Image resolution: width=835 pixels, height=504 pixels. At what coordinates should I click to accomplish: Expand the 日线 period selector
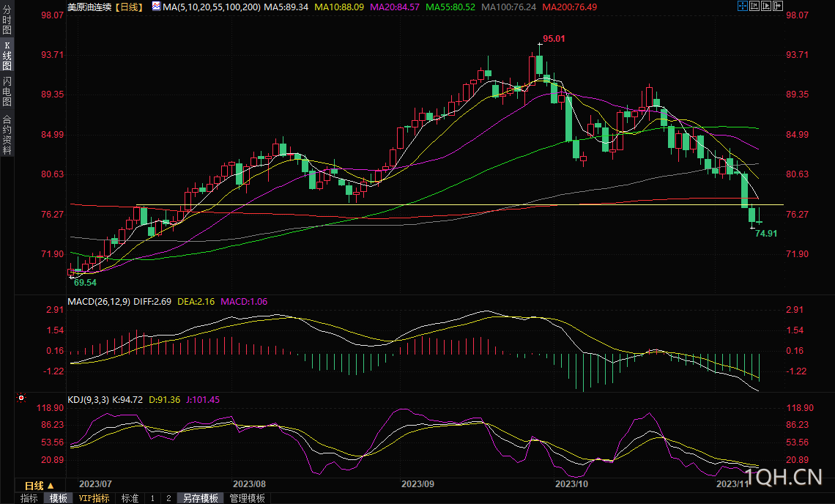[39, 486]
